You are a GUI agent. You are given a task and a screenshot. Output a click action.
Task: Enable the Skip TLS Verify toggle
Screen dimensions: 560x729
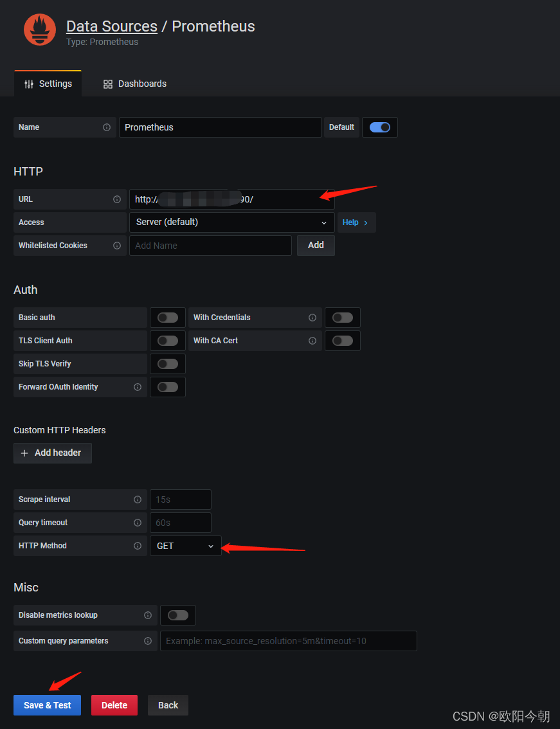coord(167,364)
